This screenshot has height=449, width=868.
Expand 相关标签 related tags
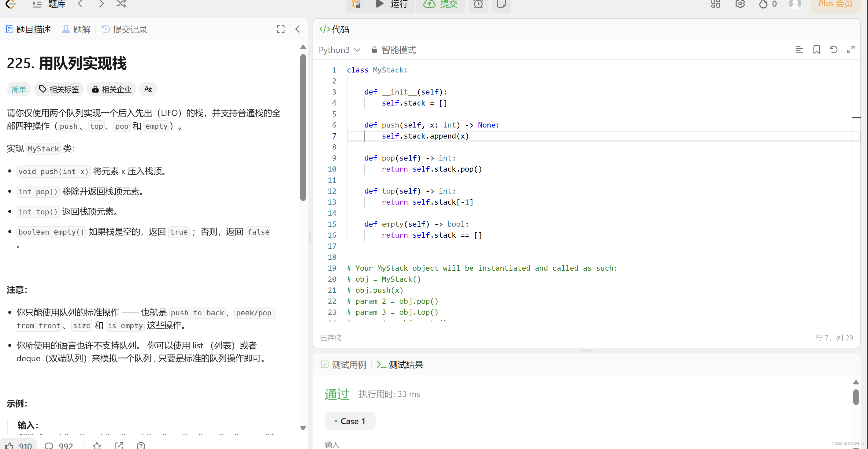click(59, 89)
